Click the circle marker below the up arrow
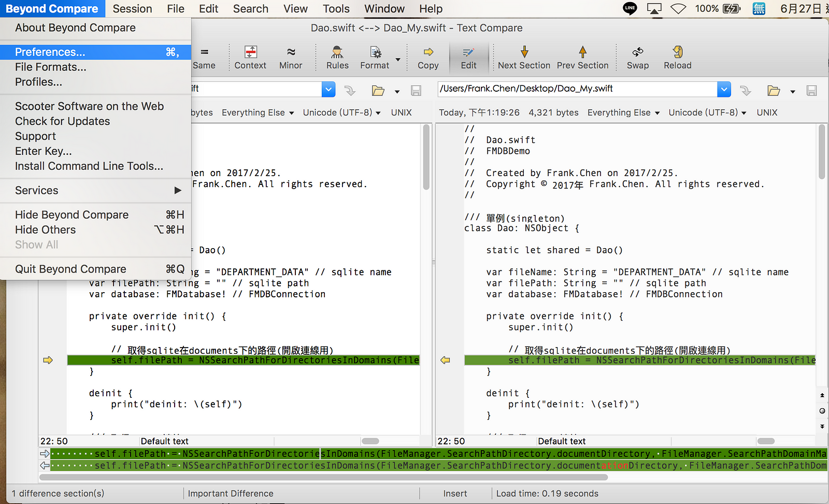This screenshot has width=829, height=504. 822,411
